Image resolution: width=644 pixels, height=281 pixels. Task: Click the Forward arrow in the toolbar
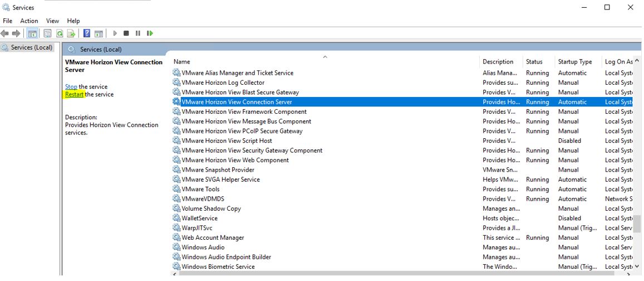tap(16, 33)
